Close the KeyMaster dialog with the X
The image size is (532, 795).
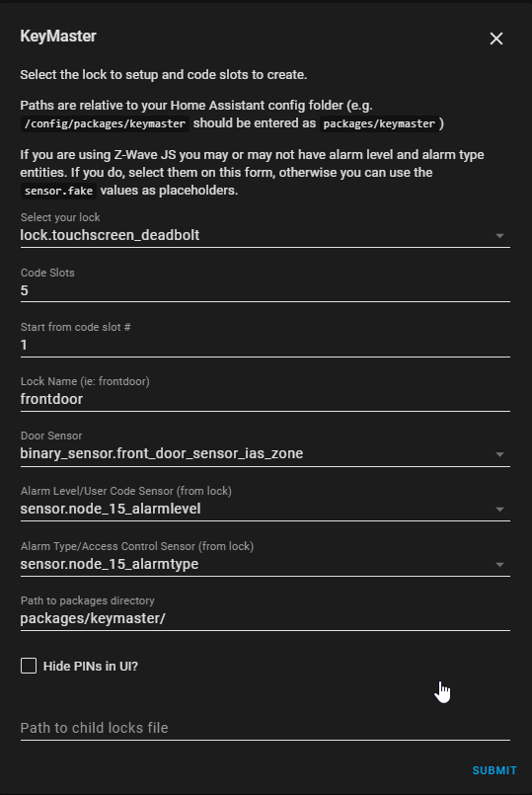click(496, 39)
